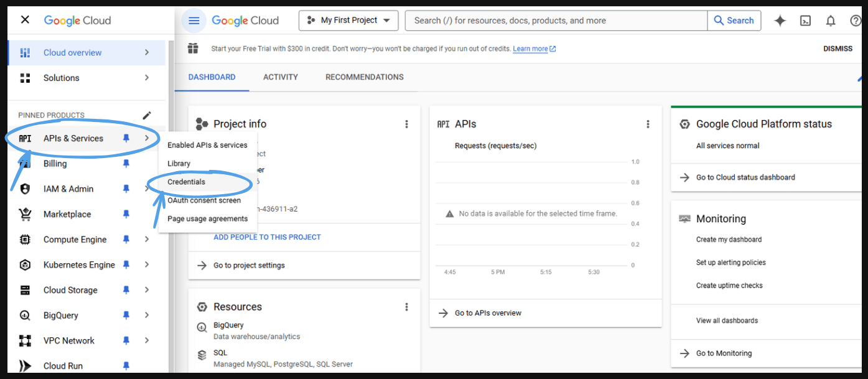The width and height of the screenshot is (868, 379).
Task: Select Library in the APIs submenu
Action: pos(208,164)
